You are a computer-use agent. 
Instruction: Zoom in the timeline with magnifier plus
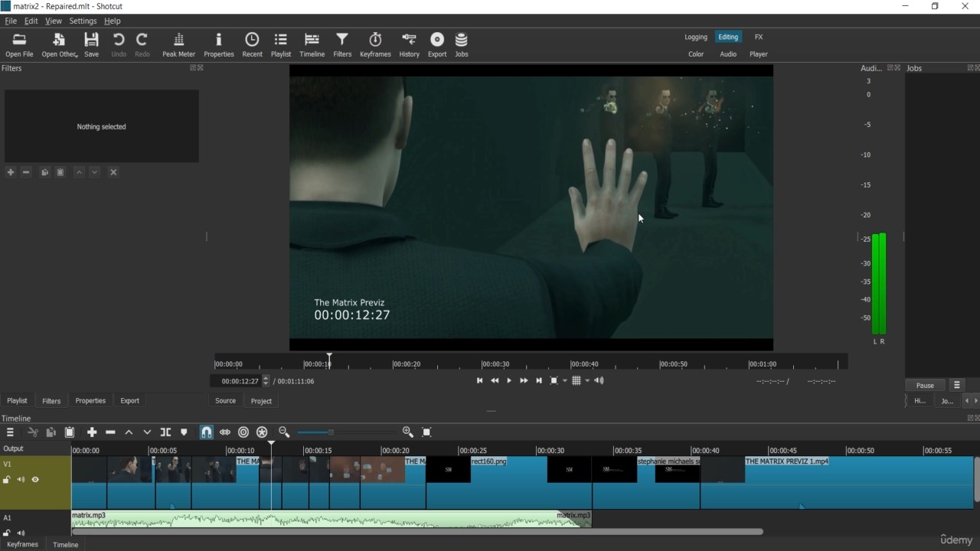point(408,432)
